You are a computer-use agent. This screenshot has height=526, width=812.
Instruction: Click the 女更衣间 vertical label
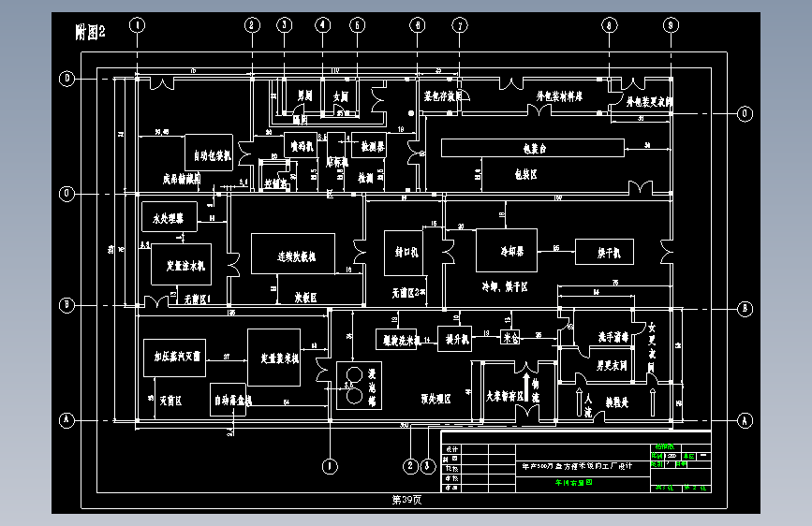pos(652,347)
